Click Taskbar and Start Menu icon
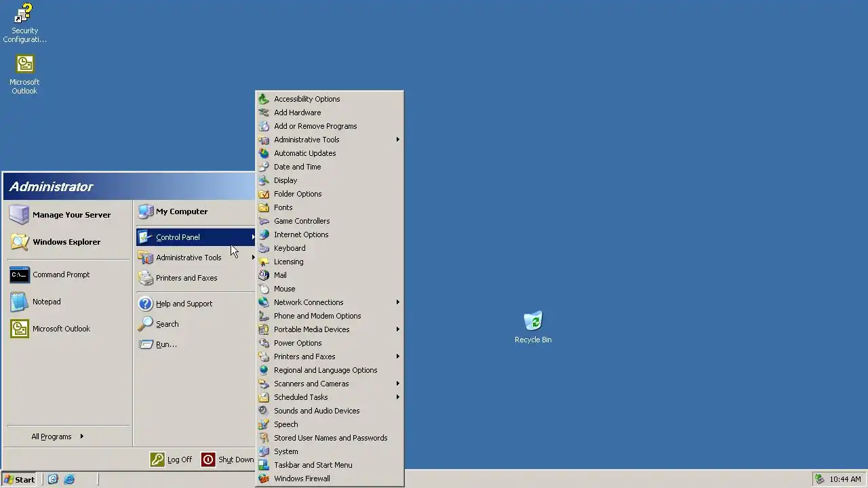Screen dimensions: 868x488 tap(264, 465)
